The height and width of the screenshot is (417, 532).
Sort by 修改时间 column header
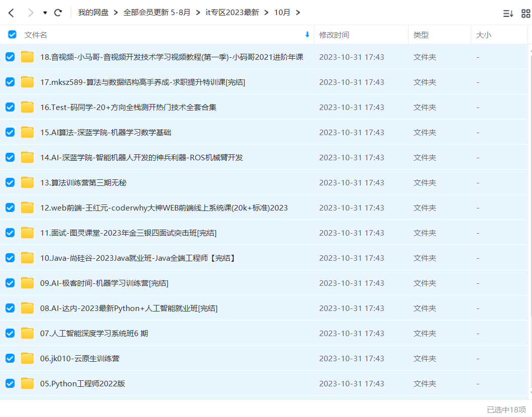click(x=334, y=35)
